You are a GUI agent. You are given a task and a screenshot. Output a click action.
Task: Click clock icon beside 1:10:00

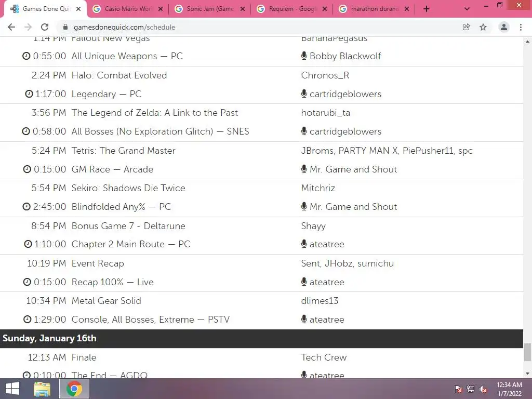click(x=28, y=244)
